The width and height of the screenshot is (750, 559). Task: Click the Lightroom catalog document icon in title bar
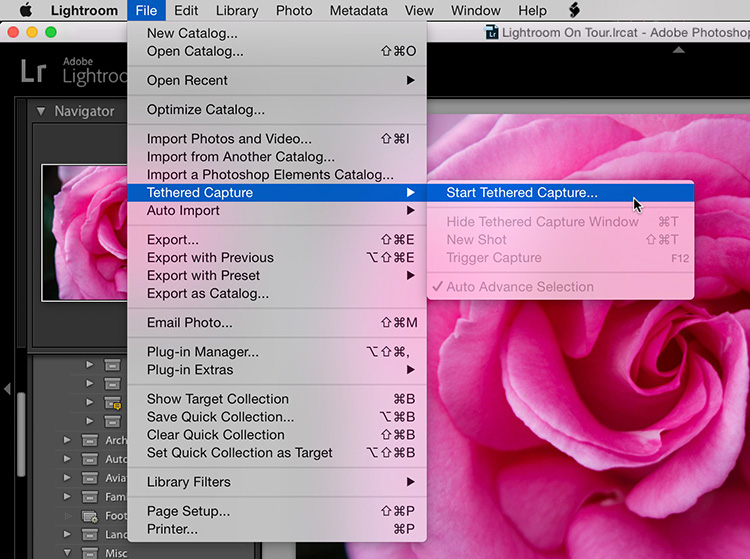point(491,32)
